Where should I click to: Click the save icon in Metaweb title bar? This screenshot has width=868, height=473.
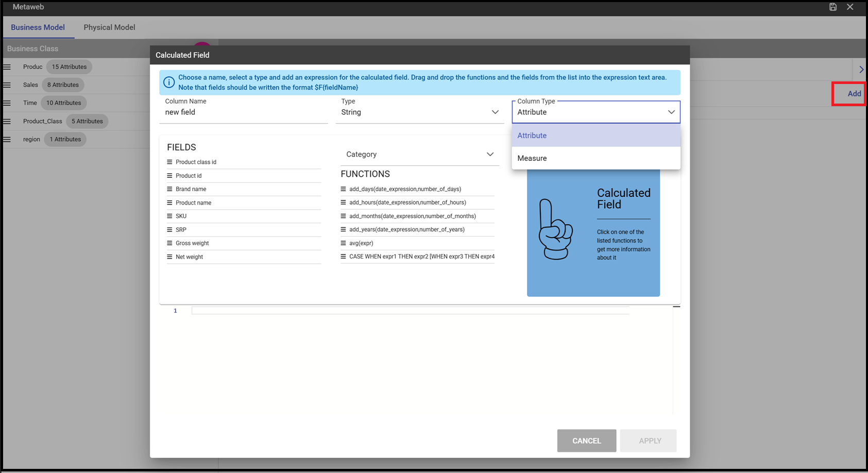833,7
